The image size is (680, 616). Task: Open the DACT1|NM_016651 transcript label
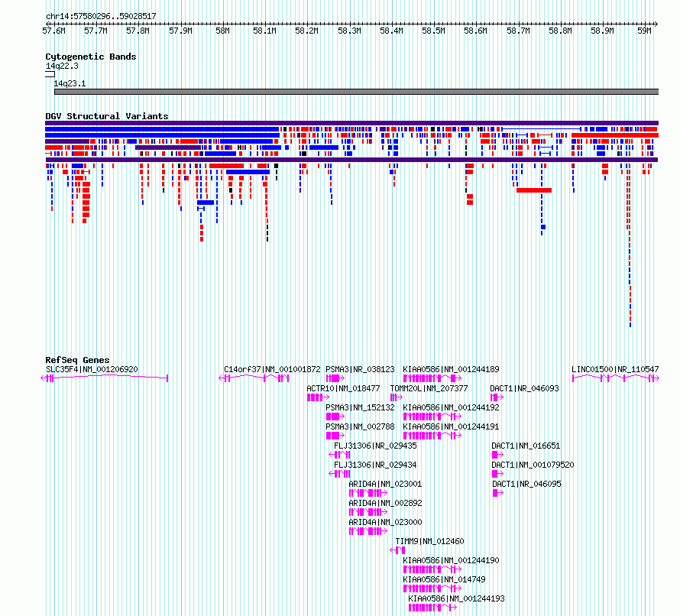click(526, 446)
